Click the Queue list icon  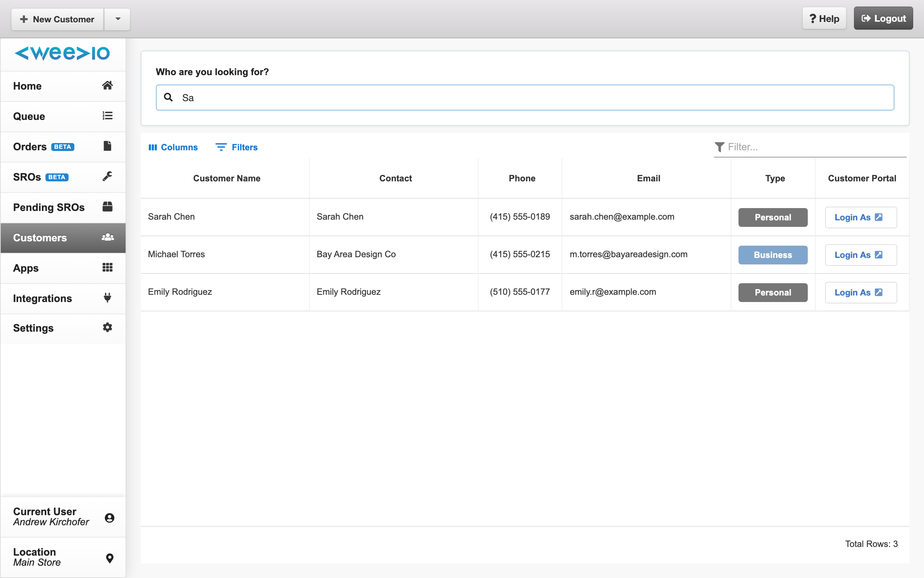click(107, 116)
